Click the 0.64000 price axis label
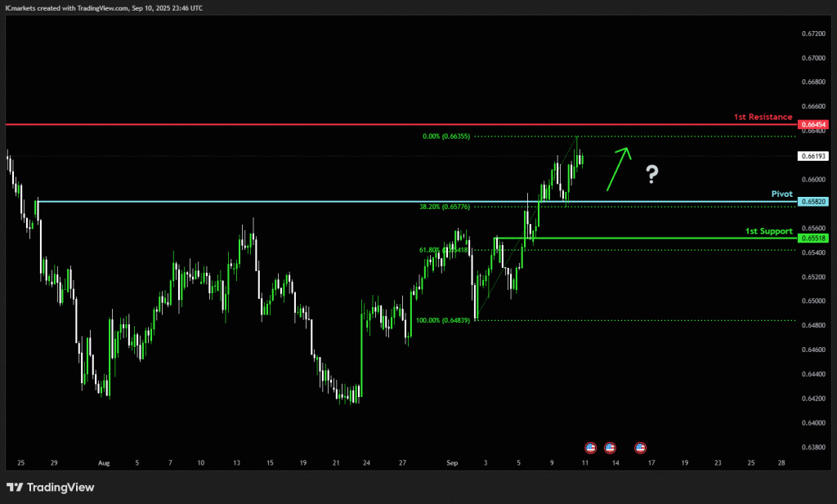The width and height of the screenshot is (837, 504). point(813,423)
